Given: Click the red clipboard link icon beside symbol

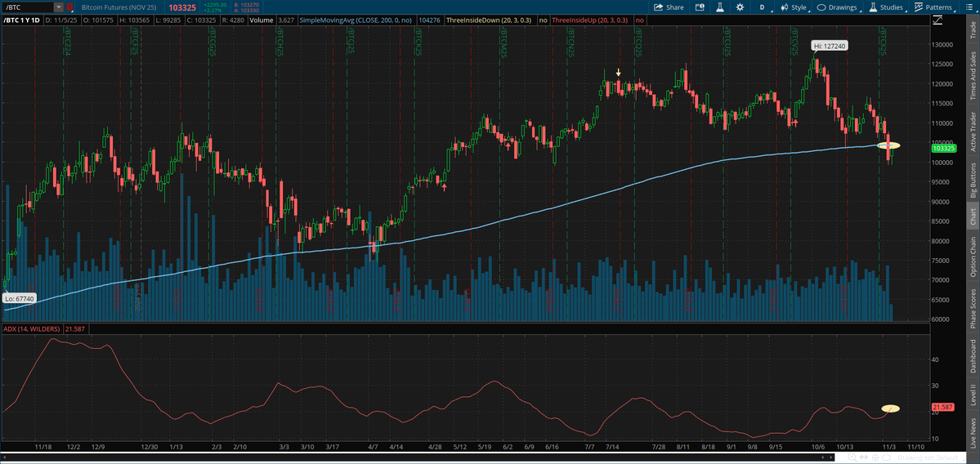Looking at the screenshot, I should coord(69,7).
